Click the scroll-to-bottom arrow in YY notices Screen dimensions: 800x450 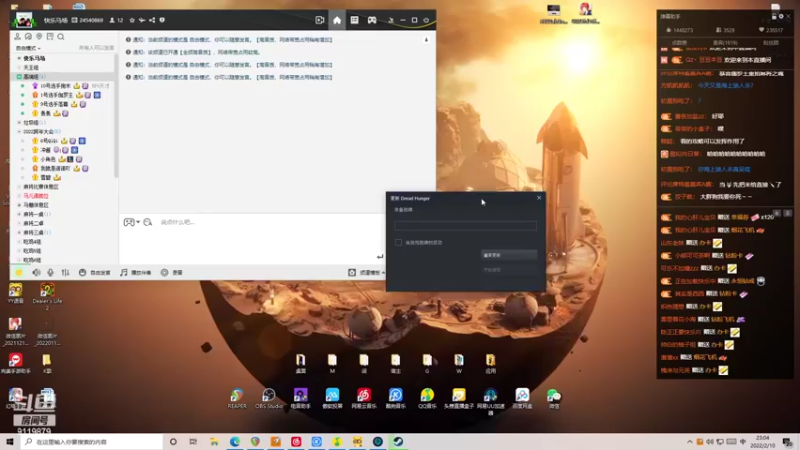pyautogui.click(x=426, y=40)
